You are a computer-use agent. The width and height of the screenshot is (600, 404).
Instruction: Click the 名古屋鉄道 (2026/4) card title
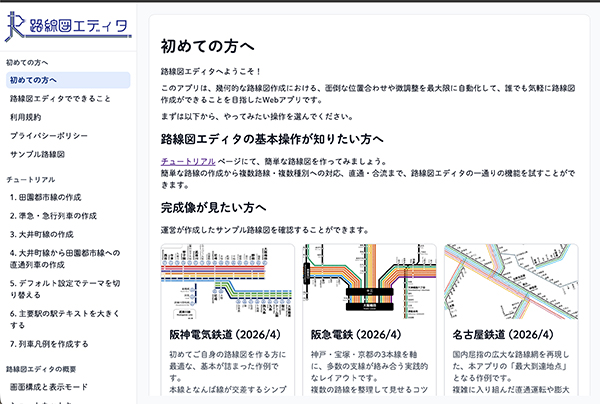(x=503, y=335)
